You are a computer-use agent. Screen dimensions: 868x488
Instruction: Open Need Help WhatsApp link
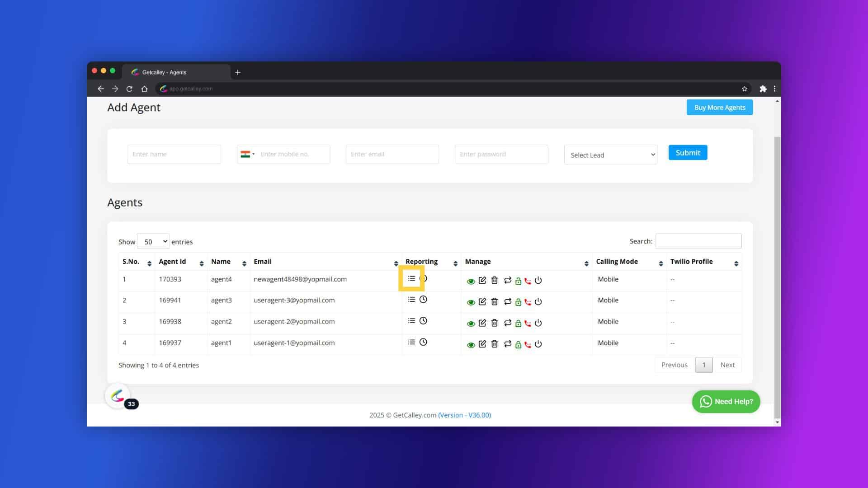tap(726, 401)
